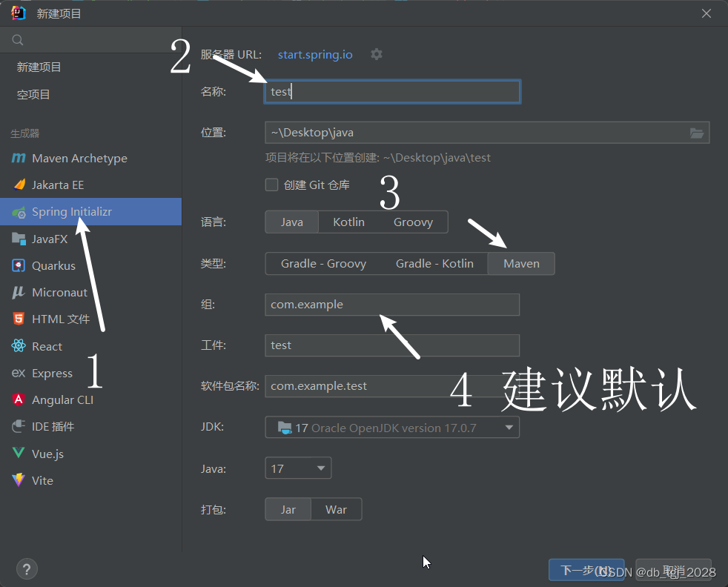Click the HTML5 file icon
The height and width of the screenshot is (587, 728).
pyautogui.click(x=19, y=319)
